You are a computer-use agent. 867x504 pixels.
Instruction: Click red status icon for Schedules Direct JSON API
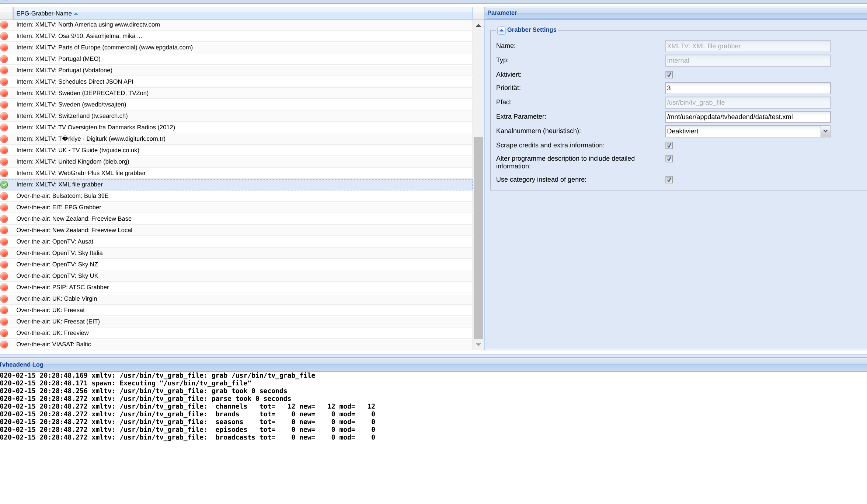tap(4, 82)
